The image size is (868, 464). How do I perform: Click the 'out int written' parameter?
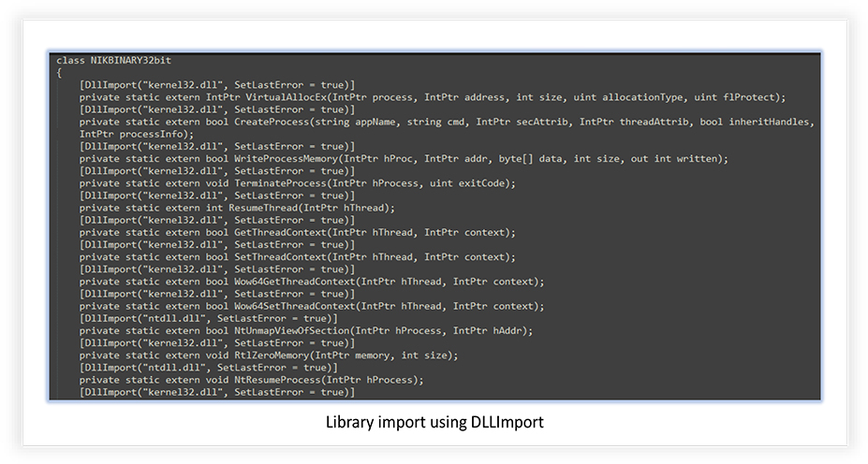673,159
